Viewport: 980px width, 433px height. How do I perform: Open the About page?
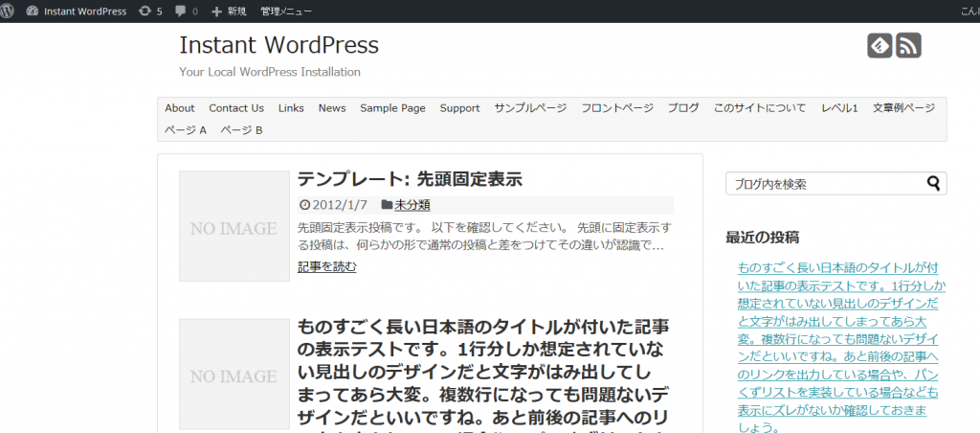tap(180, 108)
